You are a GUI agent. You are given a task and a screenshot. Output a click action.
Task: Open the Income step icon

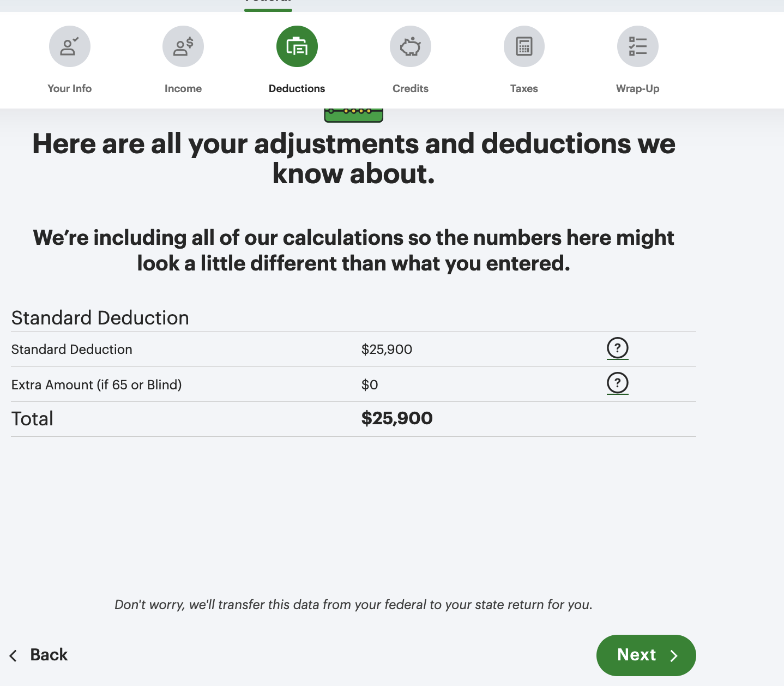pyautogui.click(x=183, y=46)
